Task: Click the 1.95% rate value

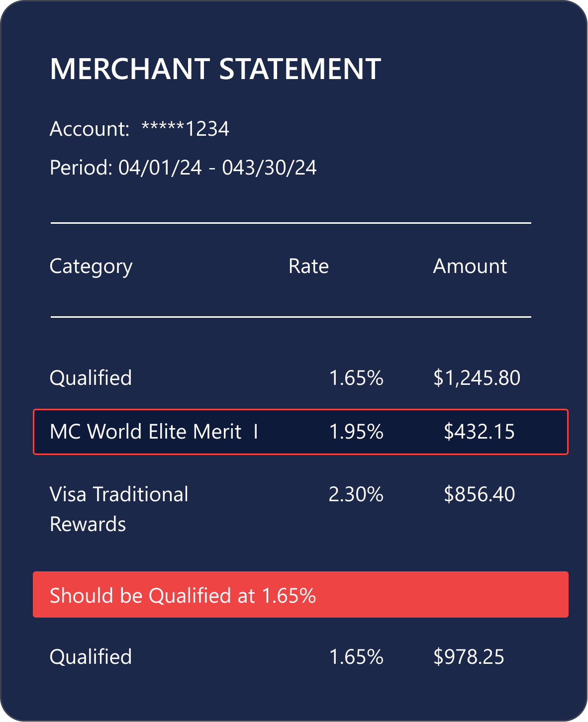Action: [x=356, y=432]
